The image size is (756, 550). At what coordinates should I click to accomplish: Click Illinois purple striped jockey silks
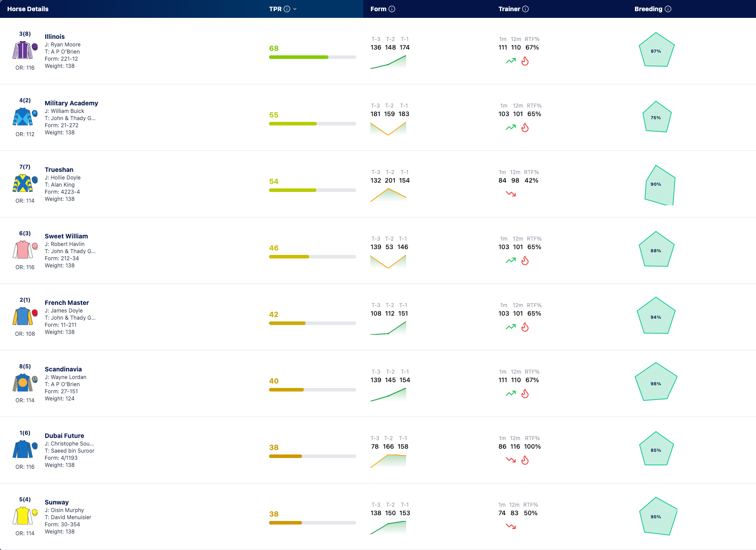click(x=23, y=50)
